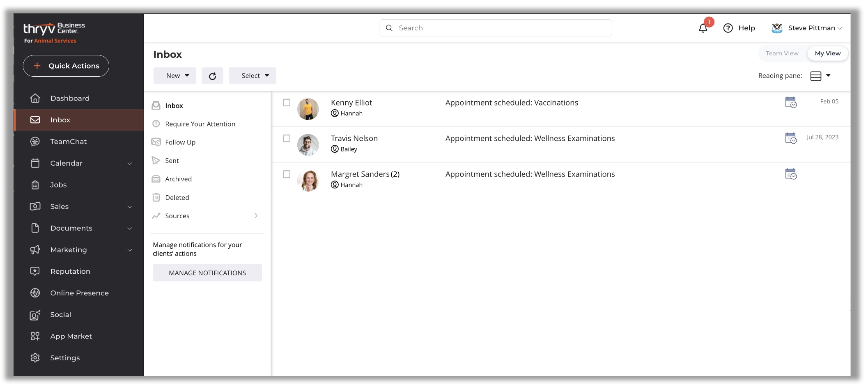Expand the Marketing menu chevron

click(130, 250)
